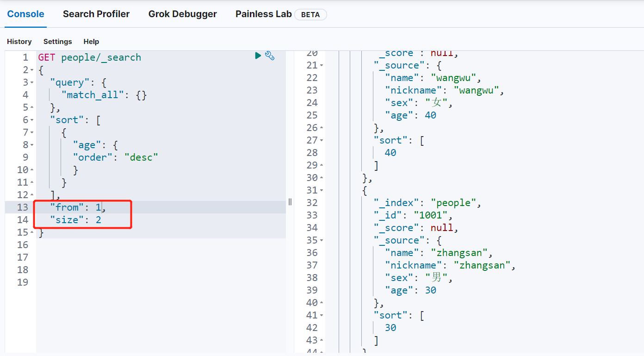This screenshot has height=356, width=644.
Task: Open console Settings
Action: tap(58, 42)
